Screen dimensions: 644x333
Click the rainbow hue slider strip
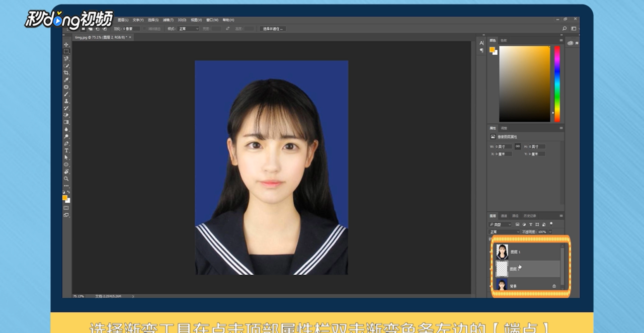[557, 83]
